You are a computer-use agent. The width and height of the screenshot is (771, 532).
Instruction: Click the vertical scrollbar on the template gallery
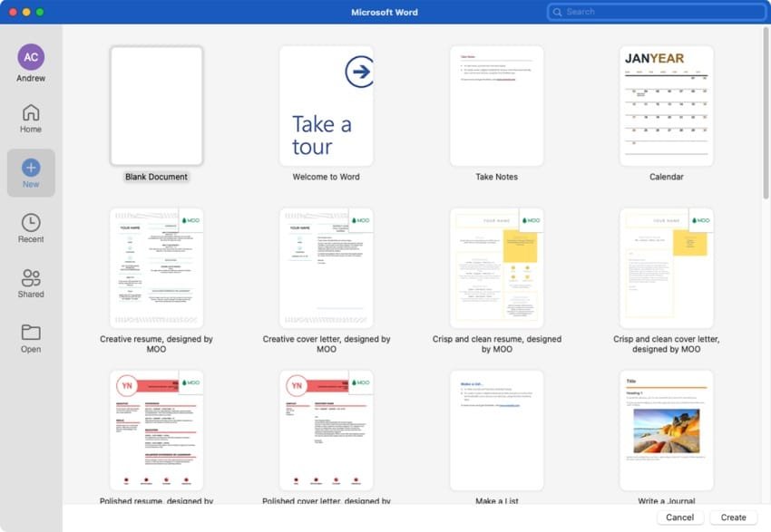pyautogui.click(x=766, y=109)
